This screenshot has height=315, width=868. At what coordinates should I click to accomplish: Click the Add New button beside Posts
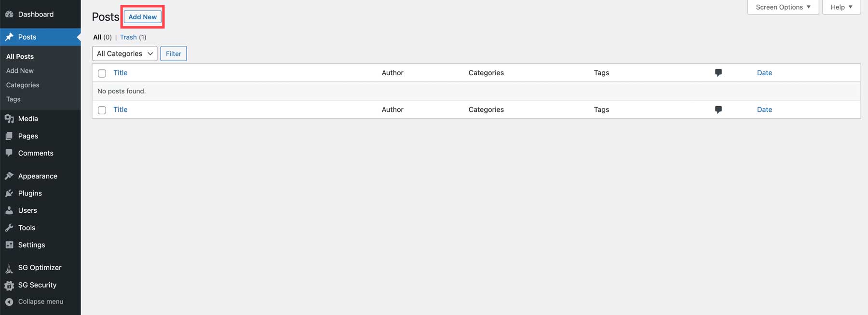coord(143,17)
